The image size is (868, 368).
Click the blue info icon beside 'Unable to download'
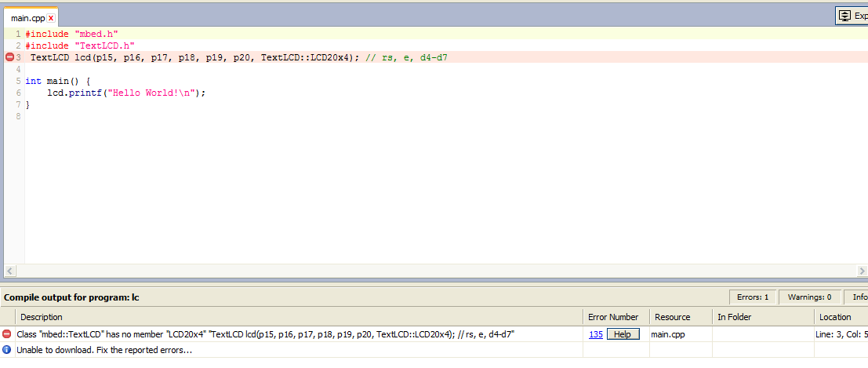point(7,349)
